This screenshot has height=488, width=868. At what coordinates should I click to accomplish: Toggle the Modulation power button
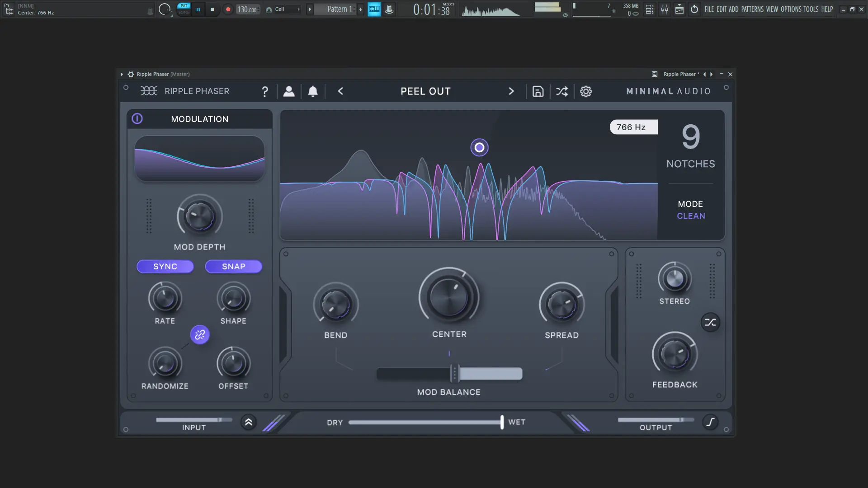[x=137, y=119]
